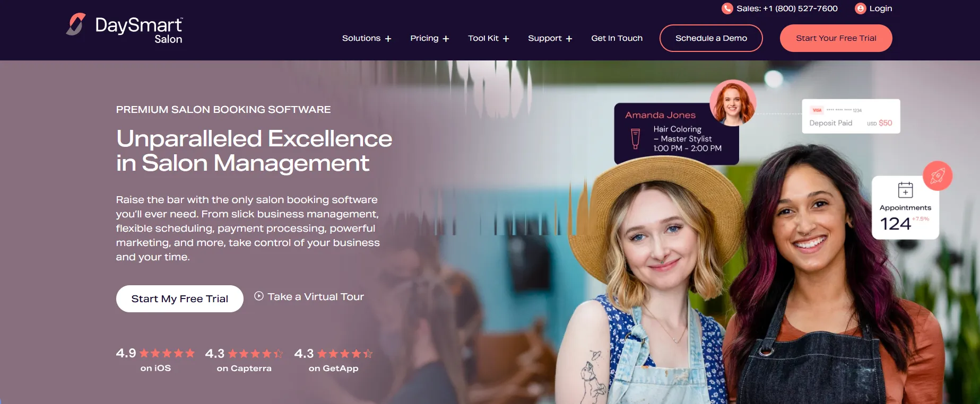This screenshot has height=404, width=980.
Task: Click the 'Appointments' card label
Action: (905, 208)
